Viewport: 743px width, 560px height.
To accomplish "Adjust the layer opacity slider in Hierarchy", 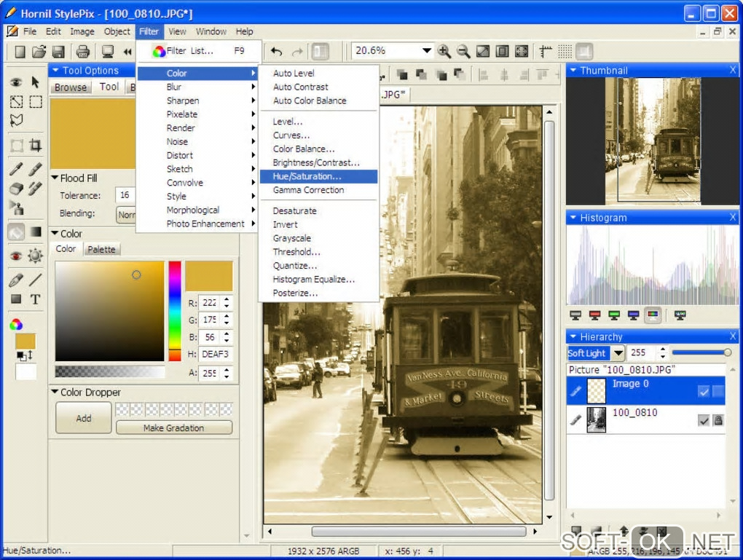I will (701, 352).
